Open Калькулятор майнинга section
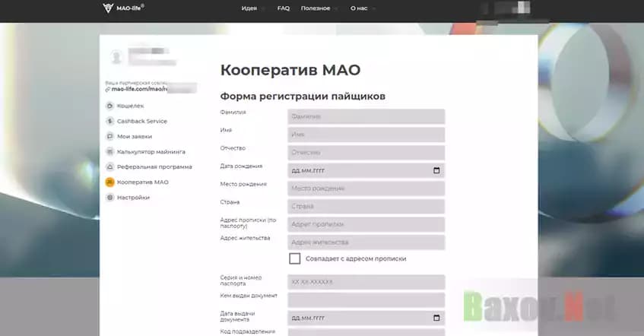 [x=151, y=151]
